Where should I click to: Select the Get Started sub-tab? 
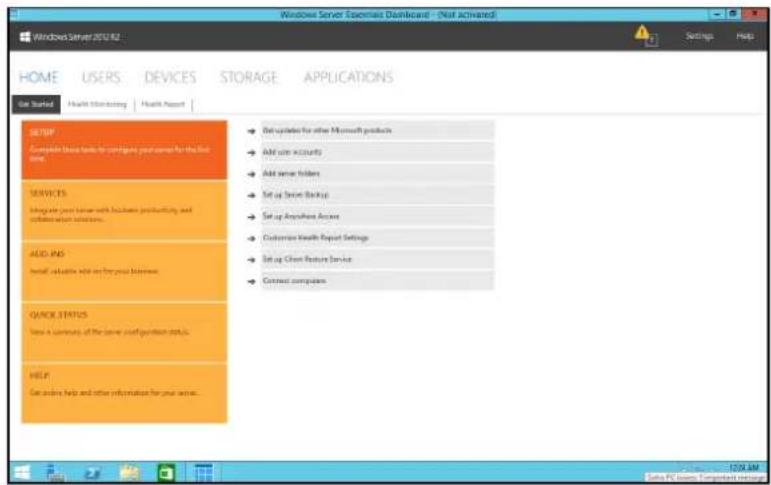[36, 104]
